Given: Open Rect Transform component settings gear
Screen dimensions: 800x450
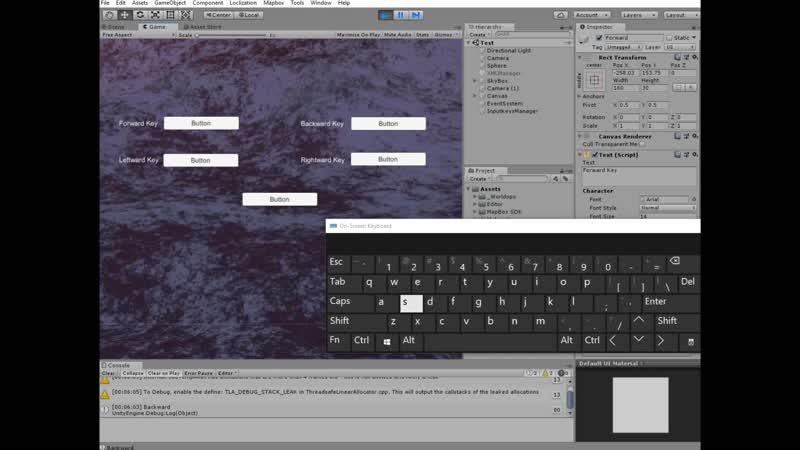Looking at the screenshot, I should click(694, 57).
